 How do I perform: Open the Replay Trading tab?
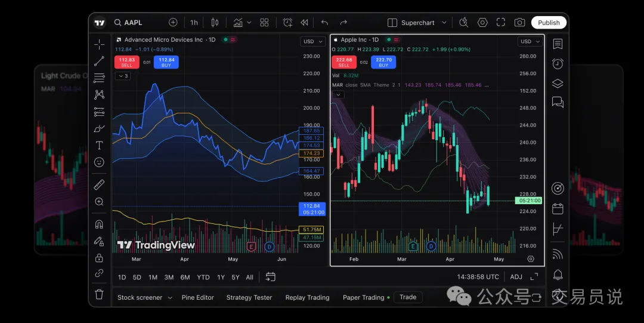coord(307,297)
